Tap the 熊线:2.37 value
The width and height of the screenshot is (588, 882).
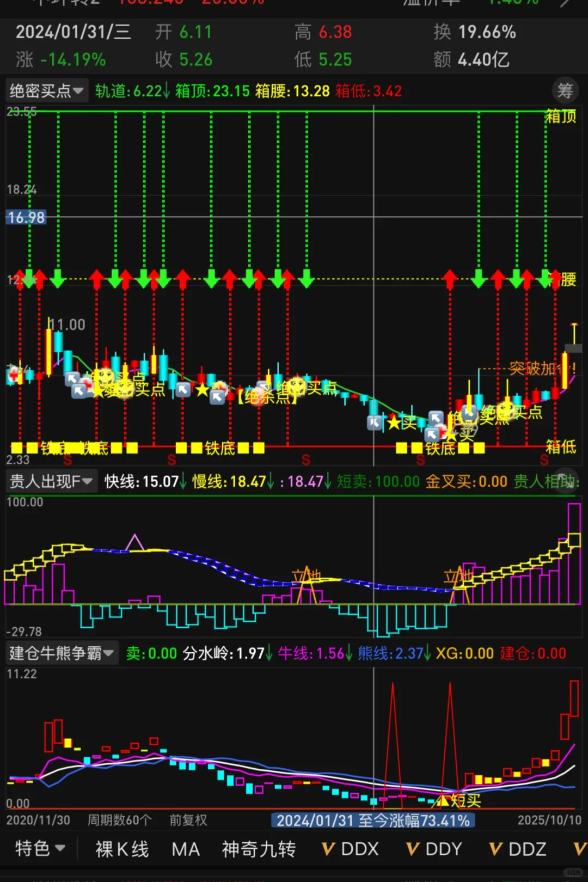tap(394, 653)
